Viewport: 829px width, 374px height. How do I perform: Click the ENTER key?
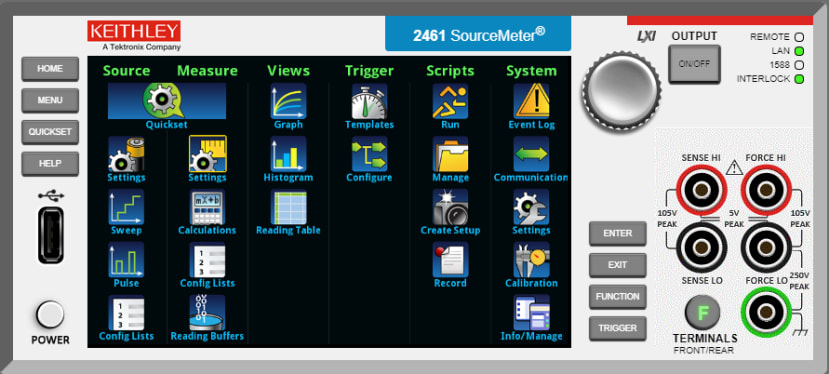pos(618,233)
